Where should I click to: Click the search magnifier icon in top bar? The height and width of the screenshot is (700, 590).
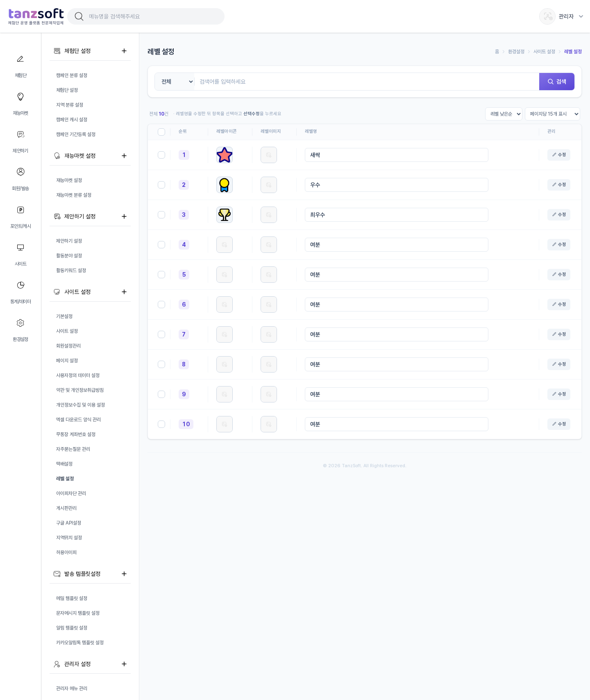[x=79, y=16]
